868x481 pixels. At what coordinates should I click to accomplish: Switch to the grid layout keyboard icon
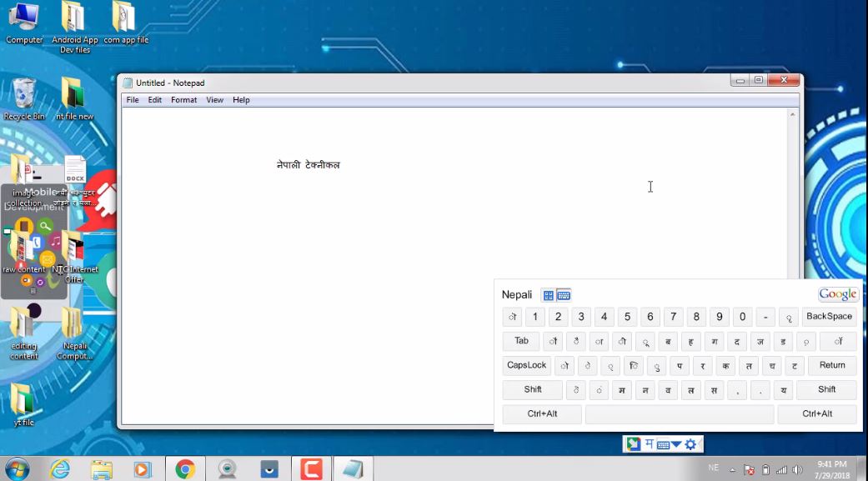coord(548,295)
